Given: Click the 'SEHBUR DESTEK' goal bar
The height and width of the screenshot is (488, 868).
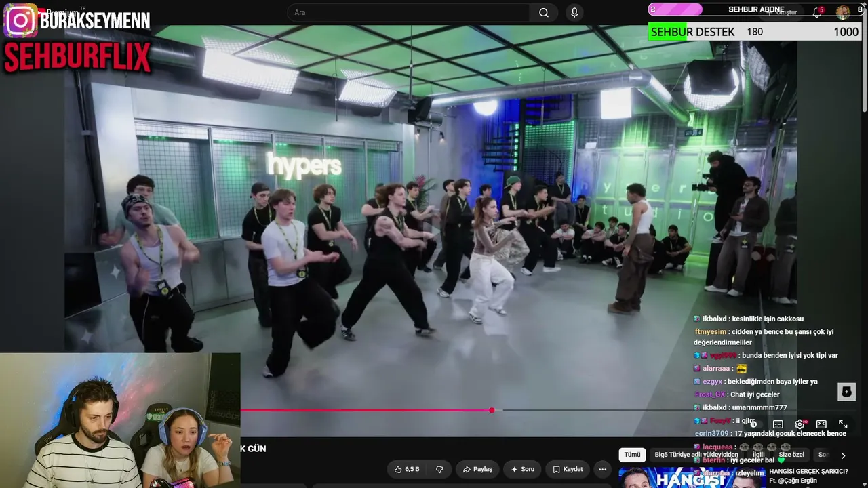Looking at the screenshot, I should click(754, 32).
